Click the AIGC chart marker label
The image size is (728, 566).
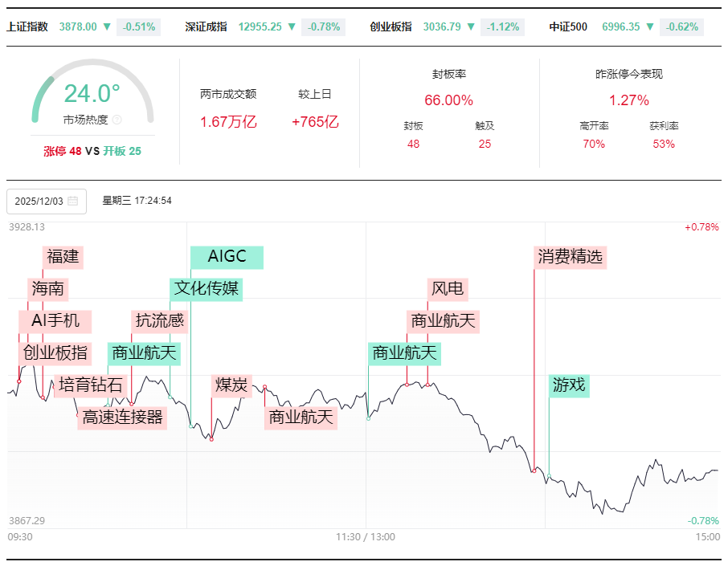tap(226, 257)
